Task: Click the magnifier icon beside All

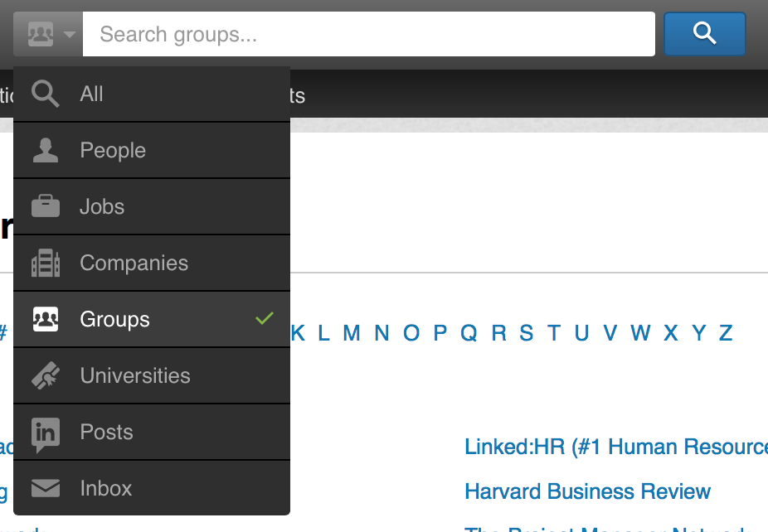Action: [x=45, y=94]
